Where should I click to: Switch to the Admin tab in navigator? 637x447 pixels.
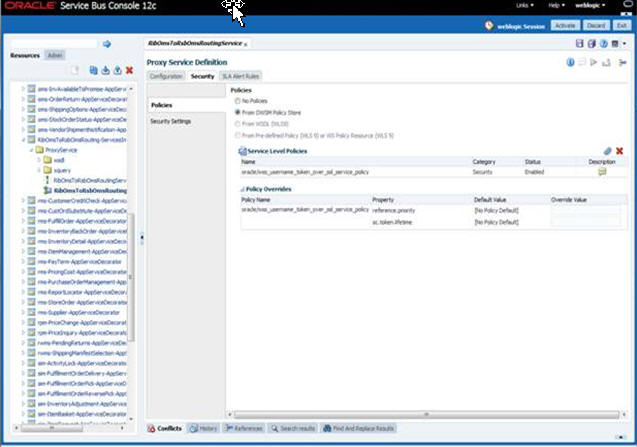tap(55, 55)
